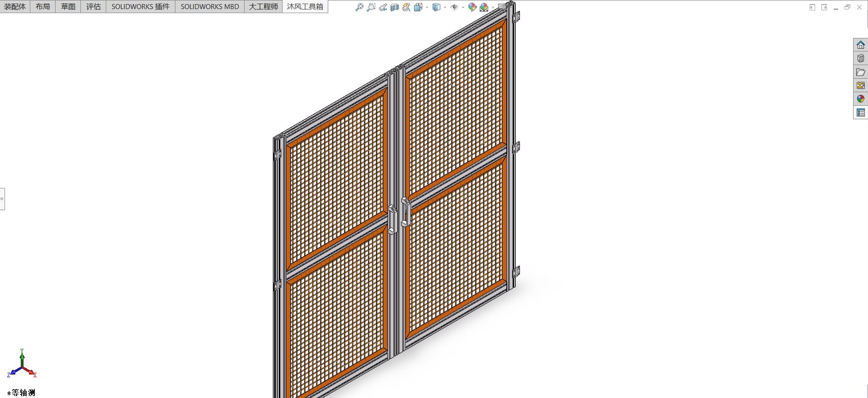Expand the Display Style dropdown arrow

coord(445,7)
